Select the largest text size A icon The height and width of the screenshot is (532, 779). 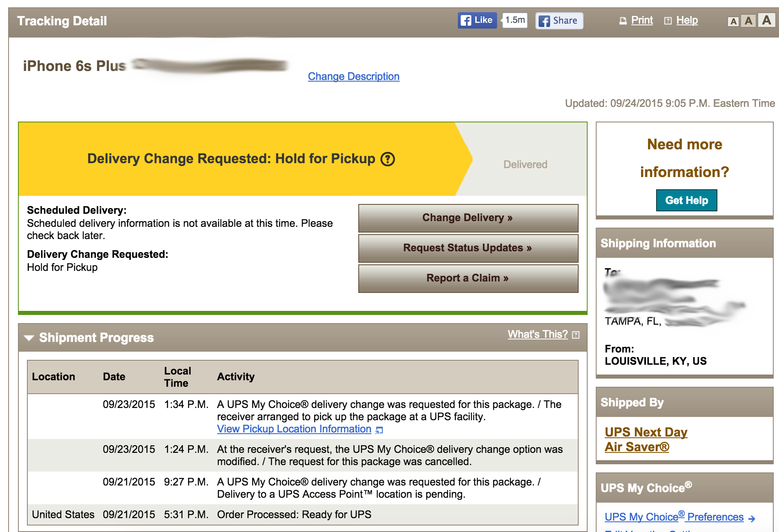tap(766, 20)
